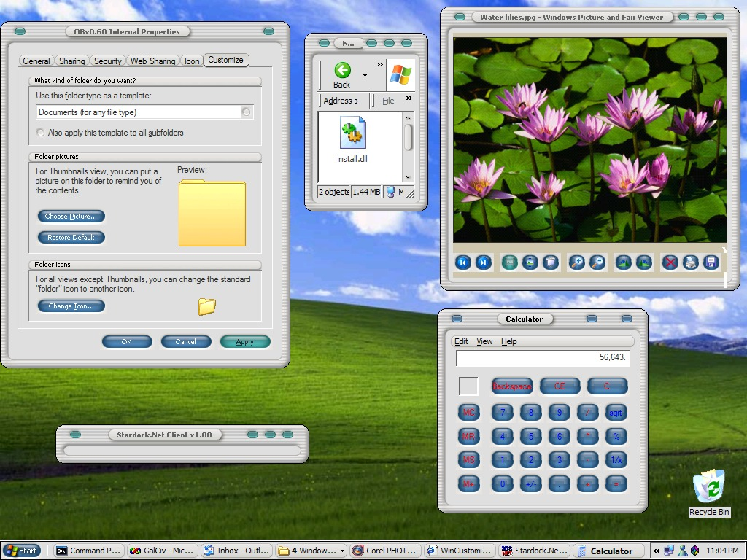Click folder preview image in Folder pictures
This screenshot has width=747, height=560.
click(x=212, y=214)
